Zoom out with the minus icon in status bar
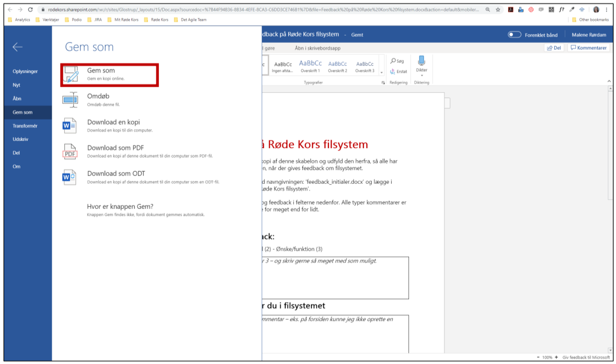Viewport: 616px width, 364px height. [538, 357]
